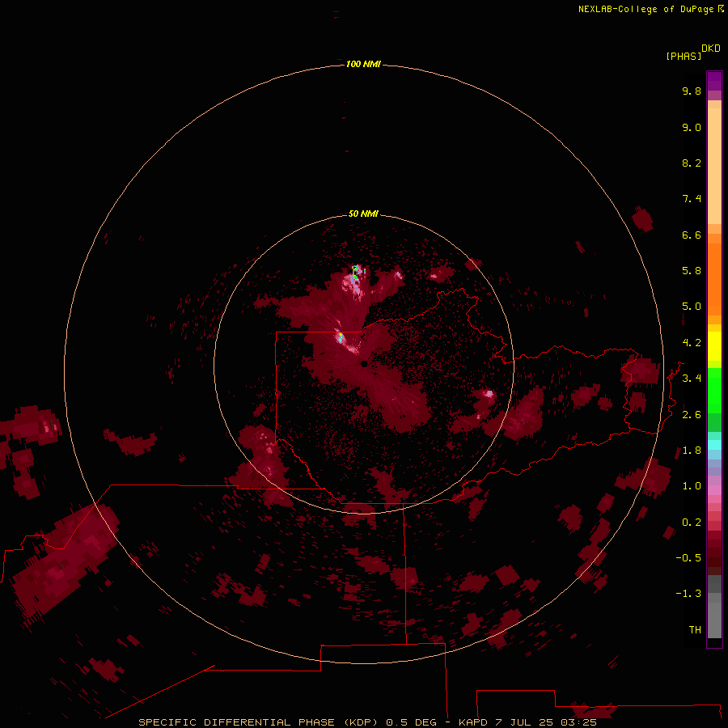Click the -0.5 legend value

click(688, 558)
